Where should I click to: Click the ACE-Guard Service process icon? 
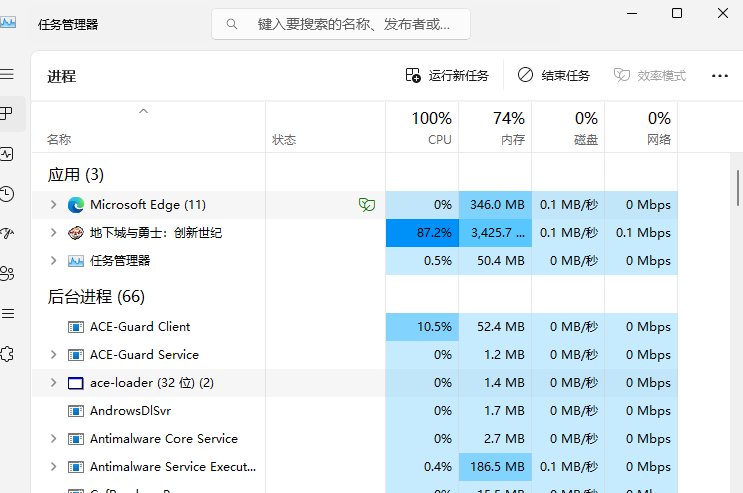pos(76,355)
